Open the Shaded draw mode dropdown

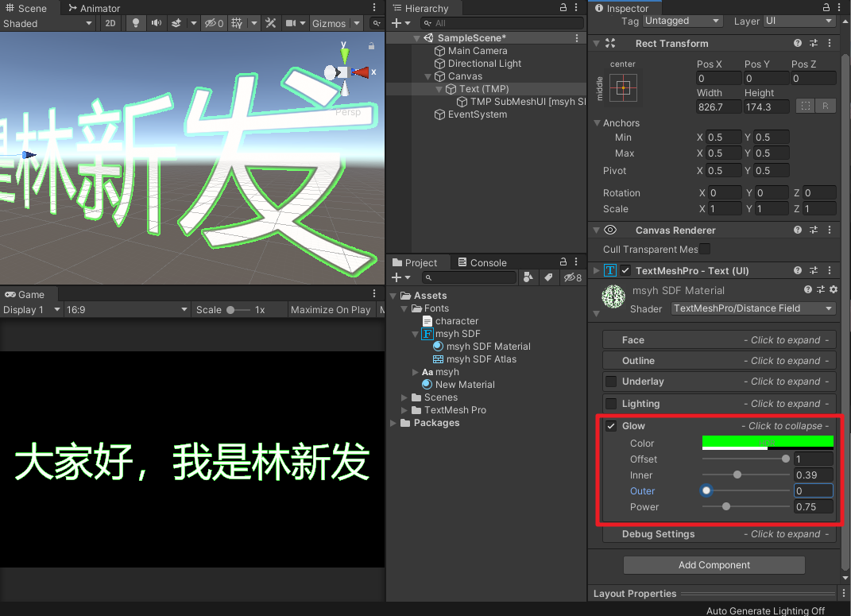coord(48,23)
